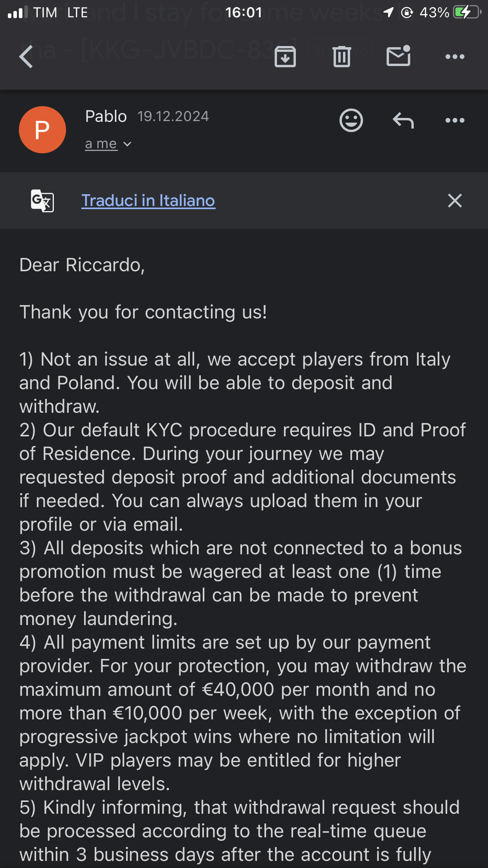Mark the message as unread via envelope icon
The image size is (488, 868).
398,56
